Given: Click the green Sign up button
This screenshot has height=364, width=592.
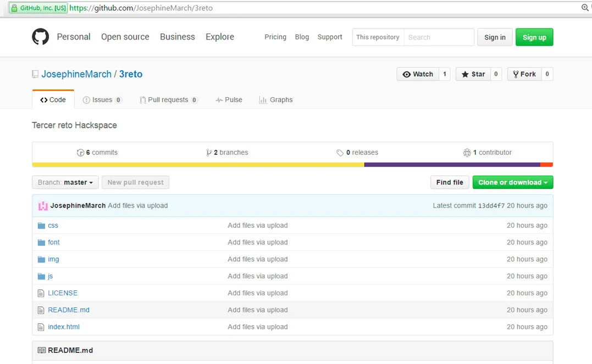Looking at the screenshot, I should click(x=534, y=37).
